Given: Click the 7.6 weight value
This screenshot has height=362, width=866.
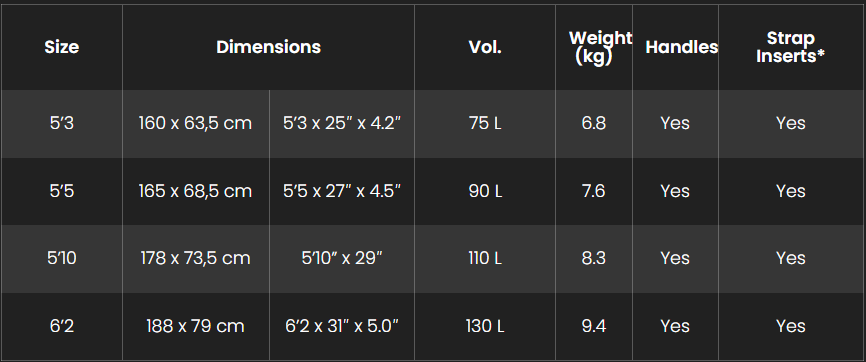Looking at the screenshot, I should (594, 191).
